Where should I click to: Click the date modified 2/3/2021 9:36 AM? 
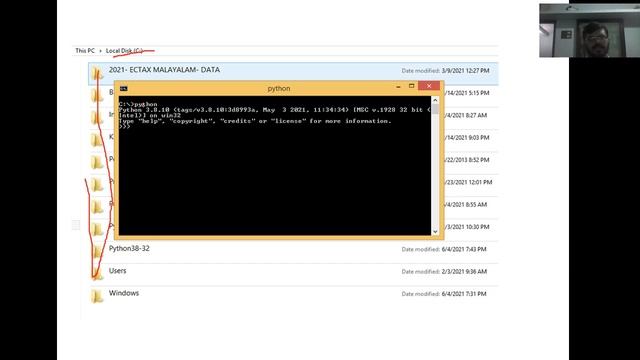pos(464,271)
